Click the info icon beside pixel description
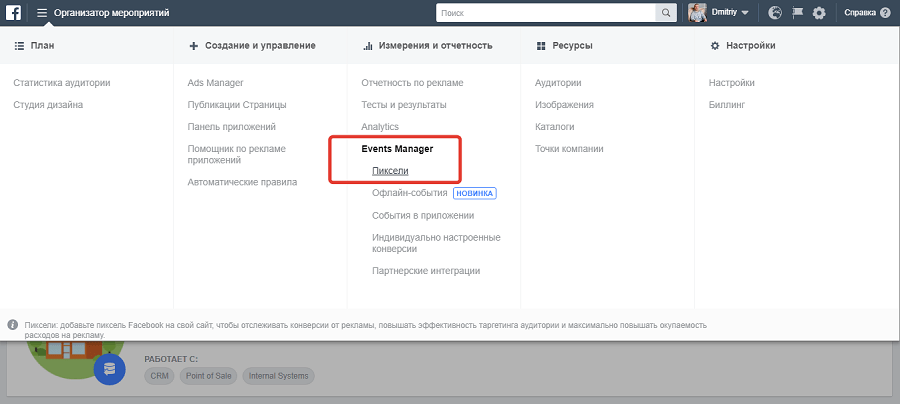900x404 pixels. [x=13, y=325]
